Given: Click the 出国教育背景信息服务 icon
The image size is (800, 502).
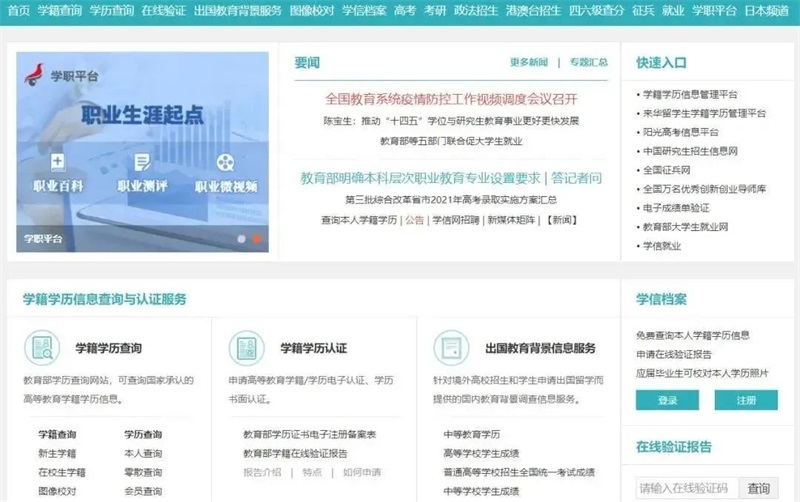Looking at the screenshot, I should [x=451, y=348].
